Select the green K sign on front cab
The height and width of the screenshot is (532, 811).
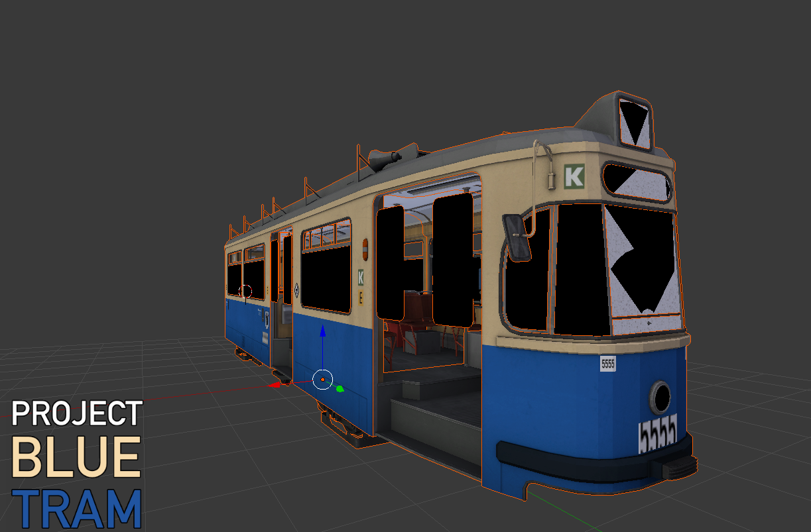574,176
